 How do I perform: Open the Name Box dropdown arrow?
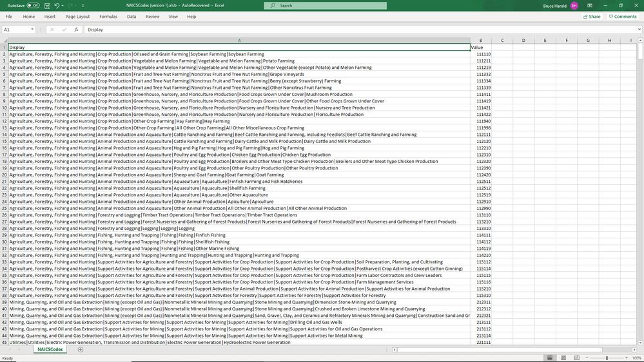point(32,30)
